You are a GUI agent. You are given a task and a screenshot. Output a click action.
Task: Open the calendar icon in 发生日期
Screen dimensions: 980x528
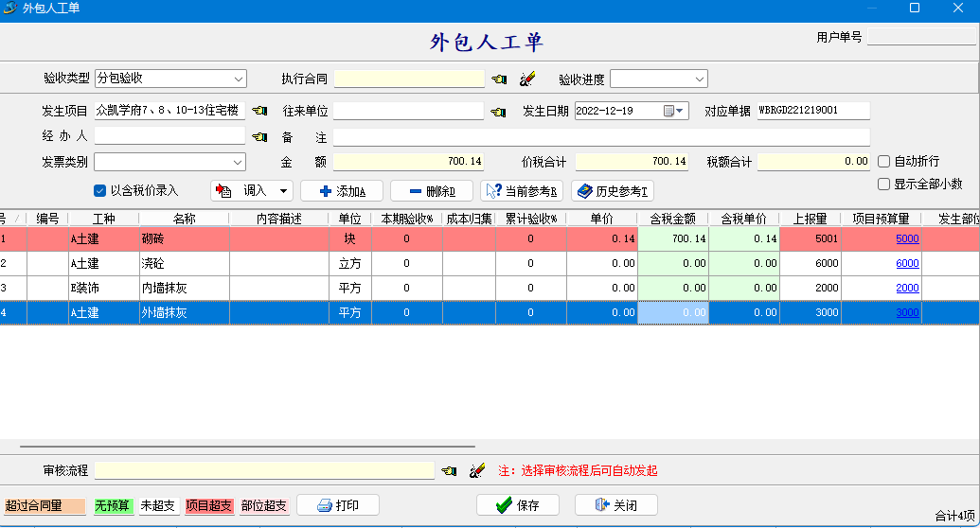click(668, 111)
